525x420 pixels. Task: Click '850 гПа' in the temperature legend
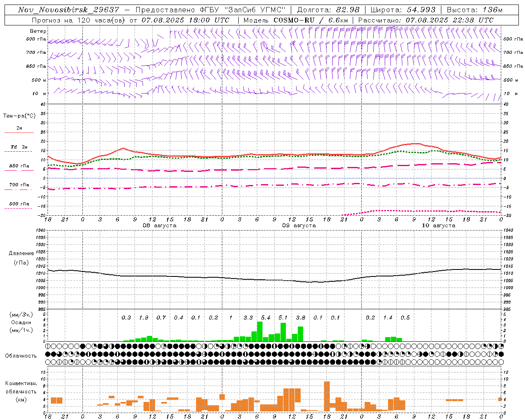click(x=19, y=166)
